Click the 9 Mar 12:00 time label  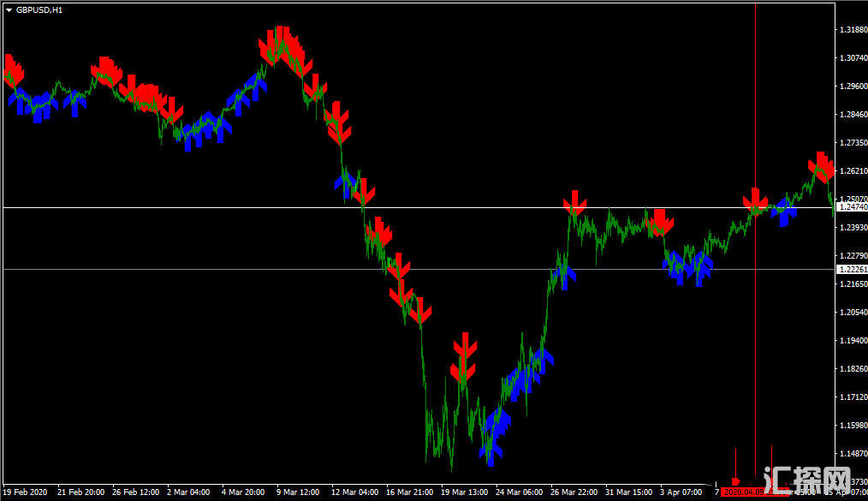coord(298,492)
